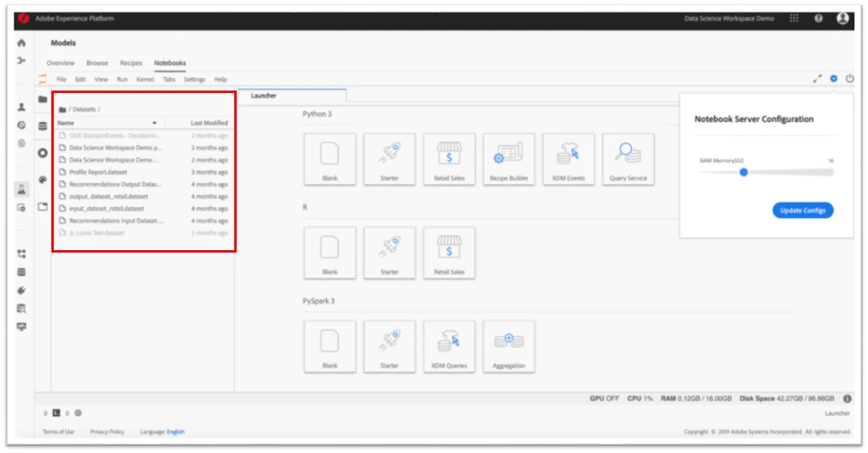This screenshot has height=453, width=868.
Task: Switch to the Recipes tab
Action: click(x=132, y=63)
